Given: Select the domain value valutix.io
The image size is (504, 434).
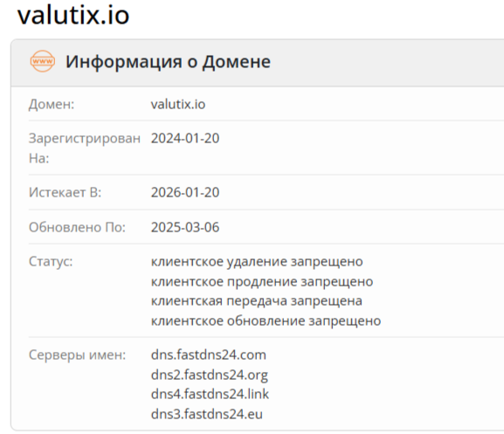Looking at the screenshot, I should pyautogui.click(x=178, y=105).
